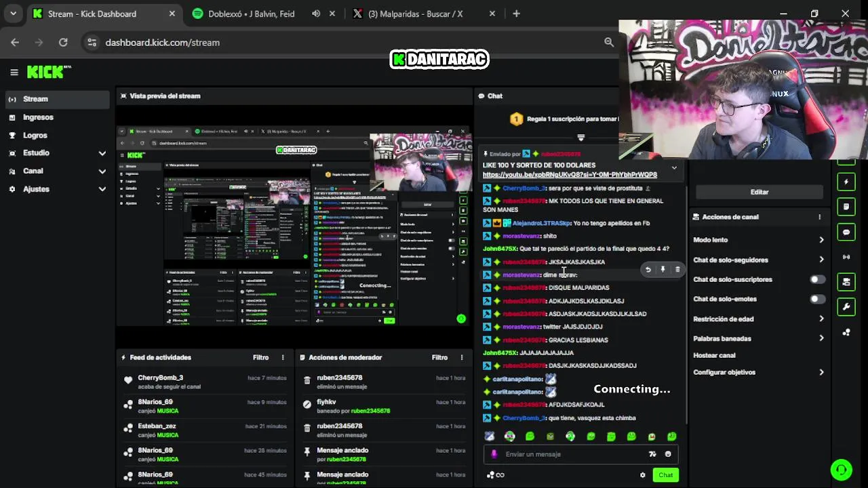Click fiyhkv banned entry in moderator actions

(383, 406)
